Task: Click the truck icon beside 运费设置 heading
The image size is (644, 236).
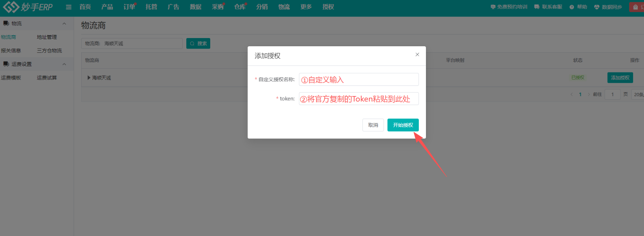Action: (x=6, y=64)
